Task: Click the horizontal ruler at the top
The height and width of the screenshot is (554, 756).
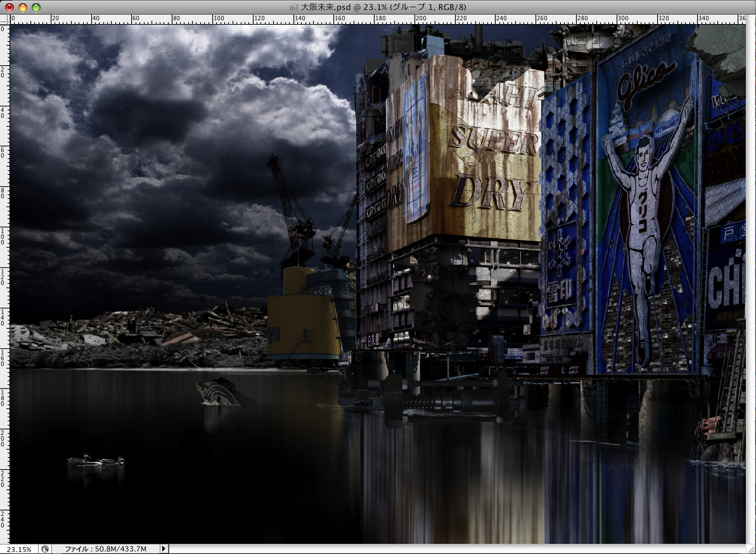Action: 378,19
